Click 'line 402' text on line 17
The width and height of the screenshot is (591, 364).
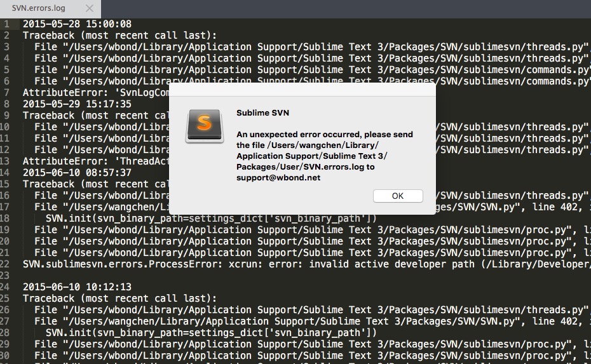pyautogui.click(x=555, y=207)
